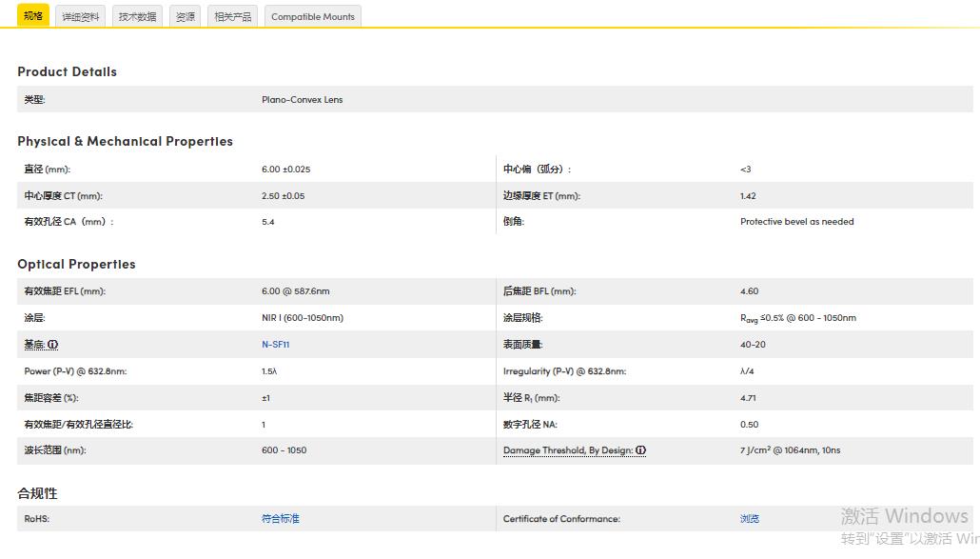Go to the 资源 tab
Image resolution: width=980 pixels, height=559 pixels.
click(186, 17)
